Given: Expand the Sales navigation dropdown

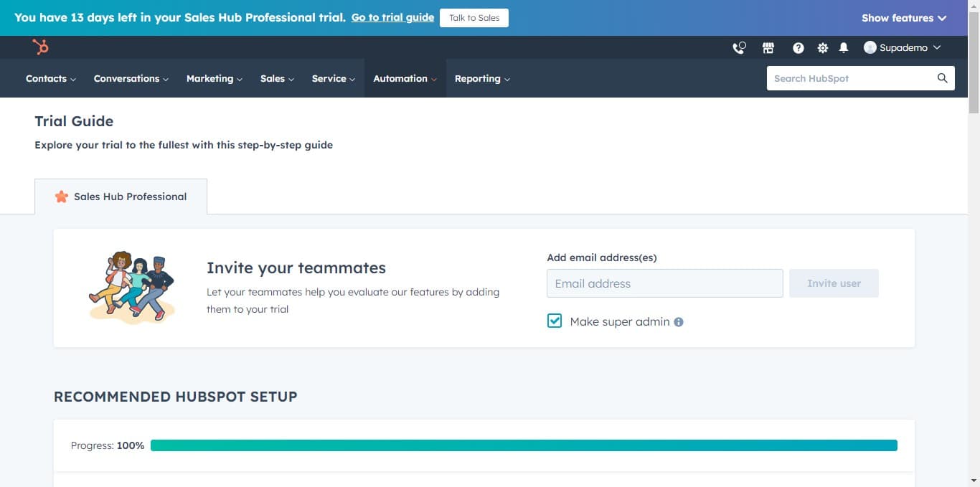Looking at the screenshot, I should [276, 78].
